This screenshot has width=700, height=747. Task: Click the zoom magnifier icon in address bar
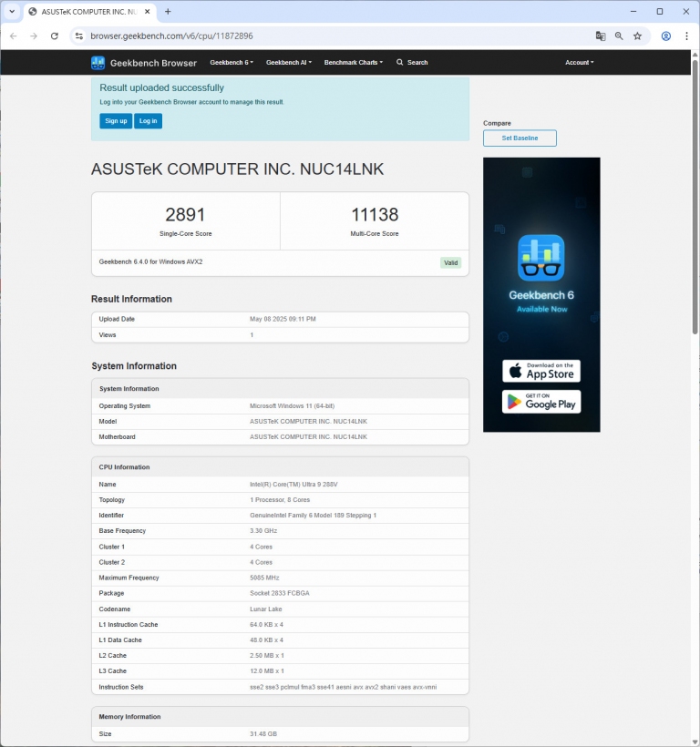tap(619, 36)
